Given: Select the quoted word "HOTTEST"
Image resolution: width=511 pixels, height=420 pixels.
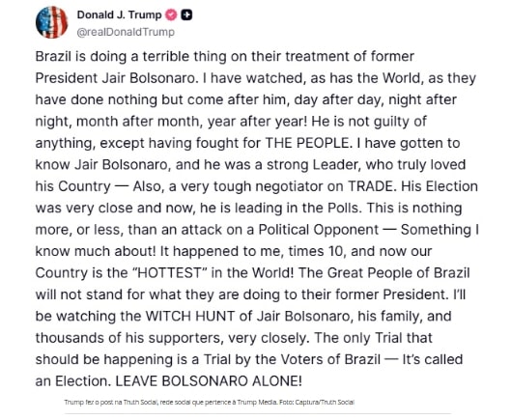Looking at the screenshot, I should pyautogui.click(x=169, y=272).
